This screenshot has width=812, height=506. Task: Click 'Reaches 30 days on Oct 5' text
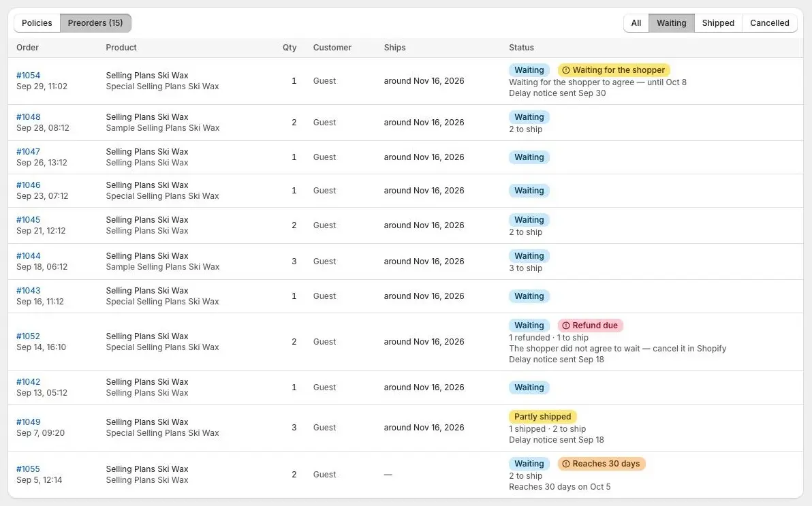560,486
